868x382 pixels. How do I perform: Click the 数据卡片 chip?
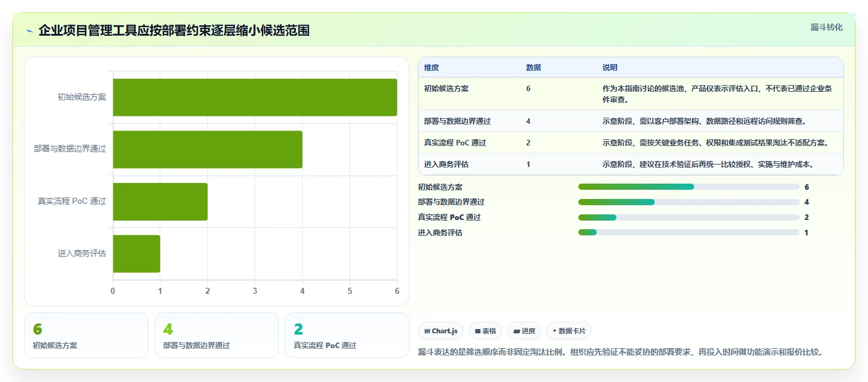pos(569,331)
